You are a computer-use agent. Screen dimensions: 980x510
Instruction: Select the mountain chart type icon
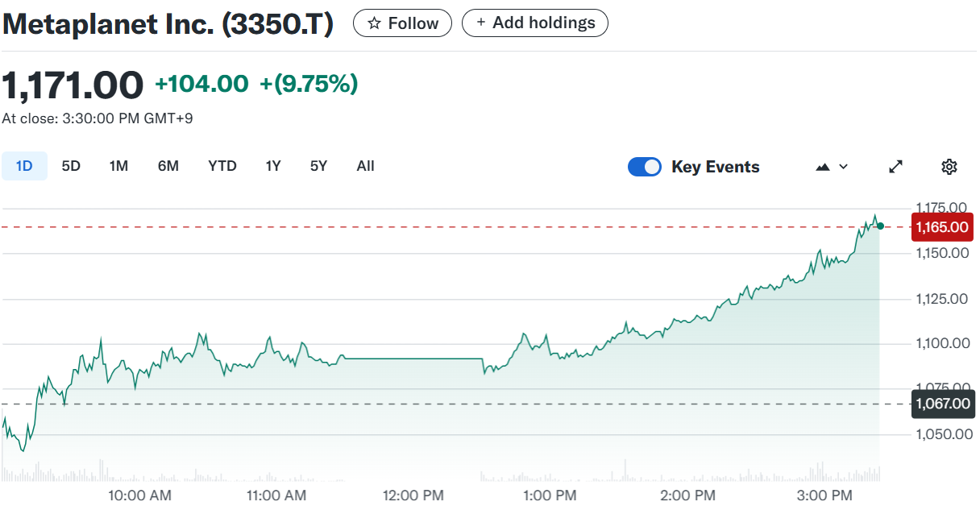click(822, 166)
